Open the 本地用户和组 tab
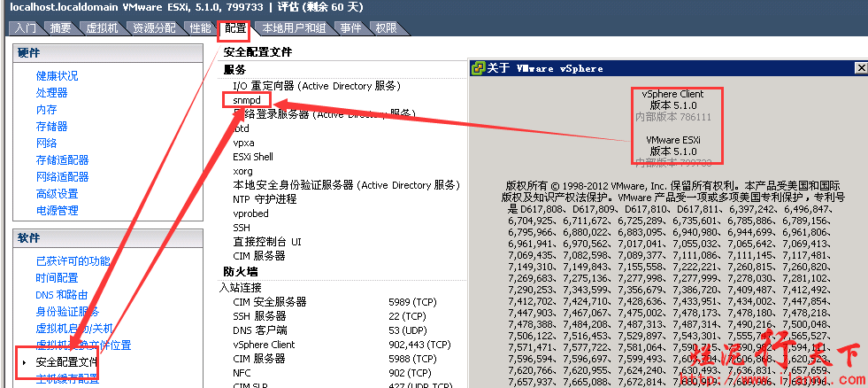The image size is (868, 388). 294,28
